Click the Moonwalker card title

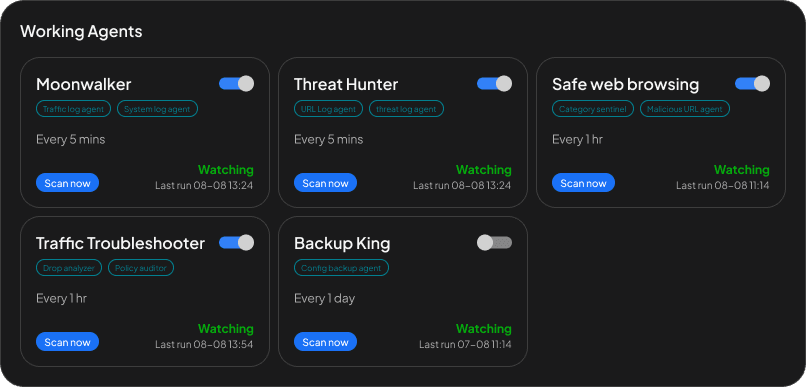(84, 84)
